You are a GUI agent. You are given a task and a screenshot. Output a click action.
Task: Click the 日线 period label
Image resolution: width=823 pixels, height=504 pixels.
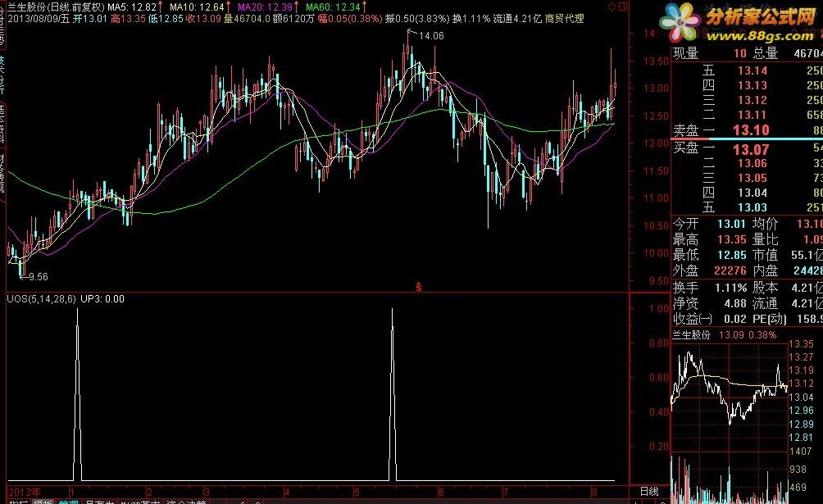(649, 492)
